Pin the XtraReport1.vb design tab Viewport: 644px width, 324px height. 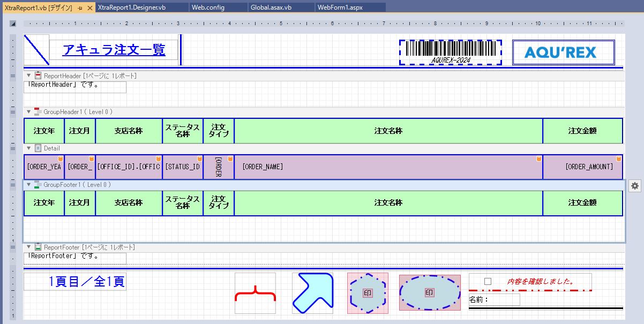[80, 7]
